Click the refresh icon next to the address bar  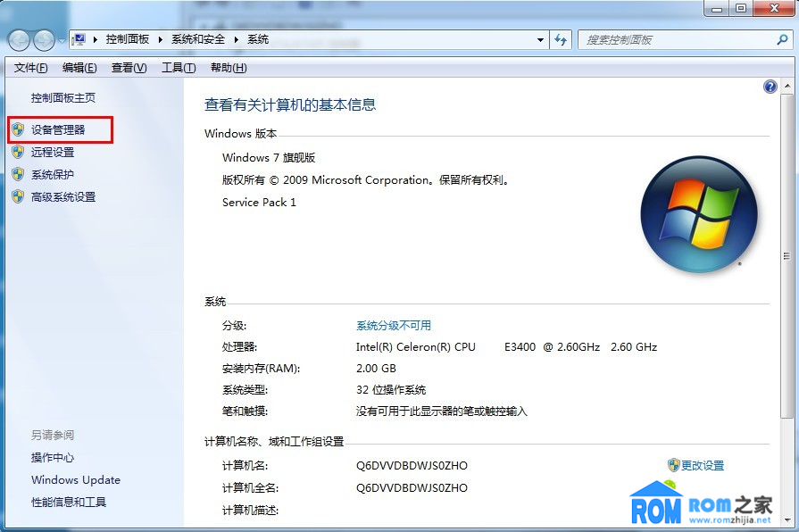(561, 40)
